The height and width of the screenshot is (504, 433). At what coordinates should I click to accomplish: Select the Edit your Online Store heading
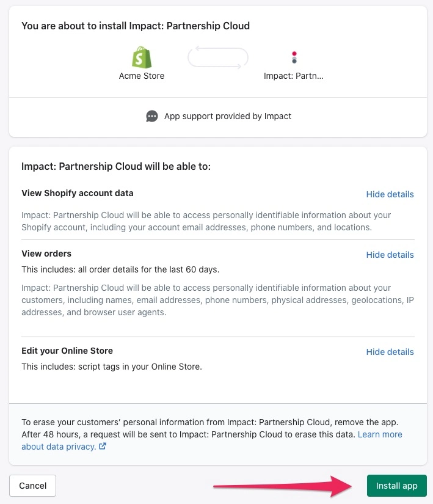(x=67, y=351)
